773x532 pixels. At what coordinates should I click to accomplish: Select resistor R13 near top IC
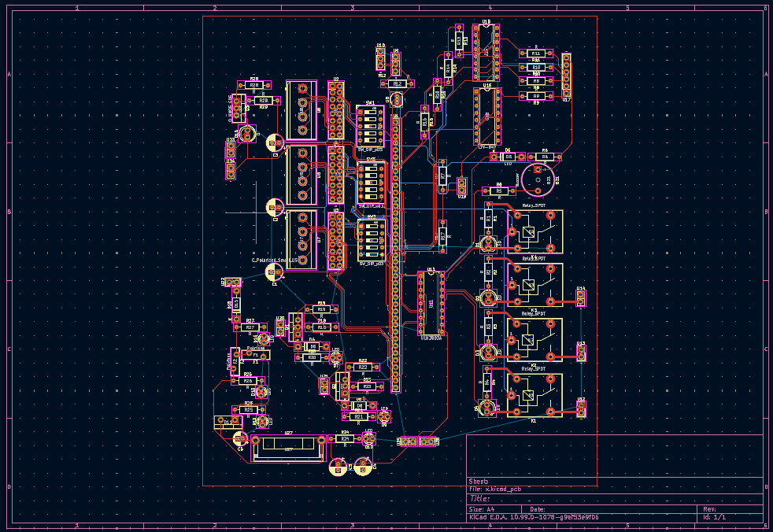click(x=459, y=41)
